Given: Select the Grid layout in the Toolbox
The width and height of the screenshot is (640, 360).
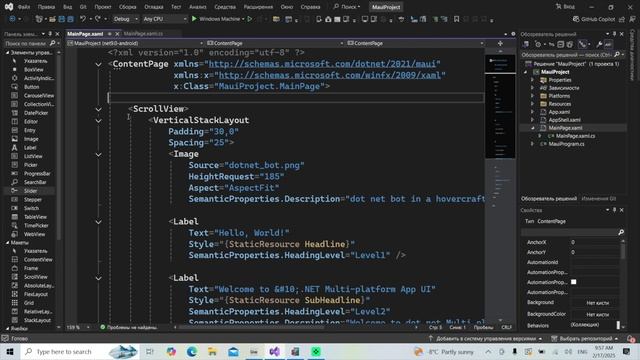Looking at the screenshot, I should click(x=29, y=303).
